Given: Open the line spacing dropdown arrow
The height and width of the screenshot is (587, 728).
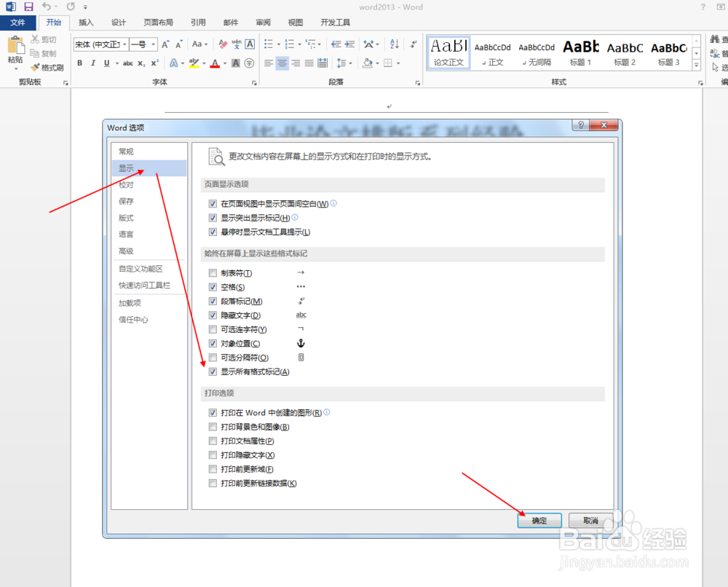Looking at the screenshot, I should click(x=349, y=64).
